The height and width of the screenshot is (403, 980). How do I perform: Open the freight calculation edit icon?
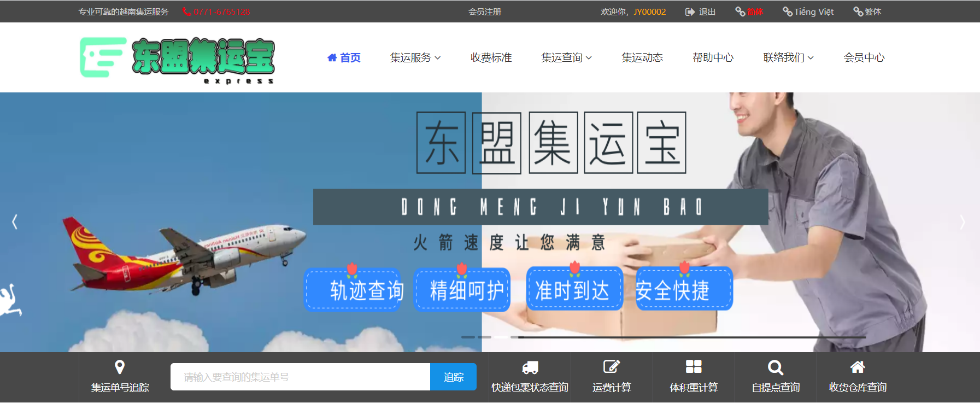[611, 367]
